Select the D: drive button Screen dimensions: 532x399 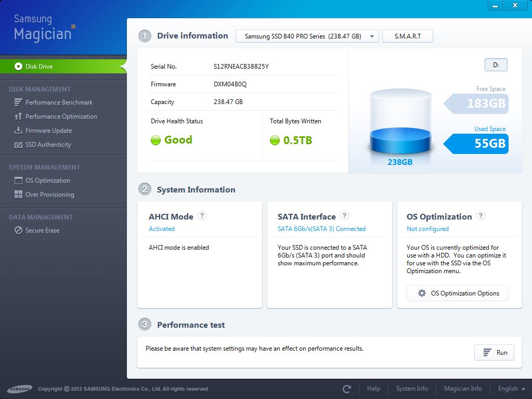(496, 65)
